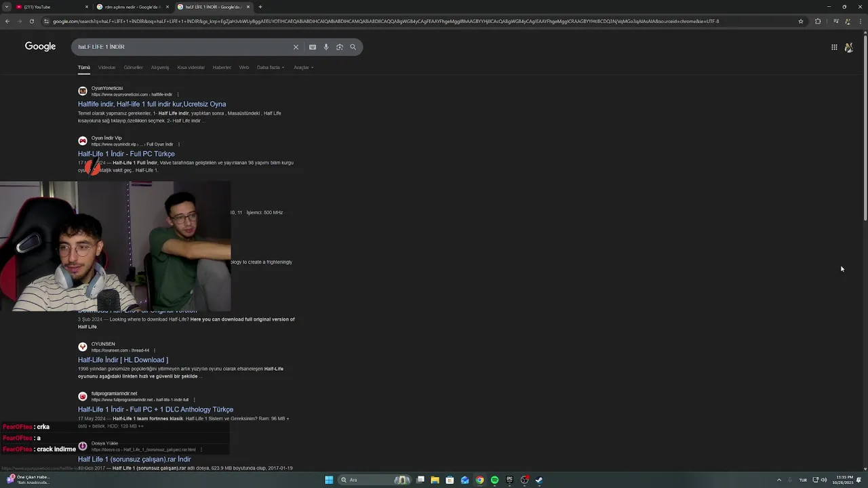This screenshot has width=868, height=488.
Task: Open more options for OyunYoneticisi result
Action: [178, 95]
